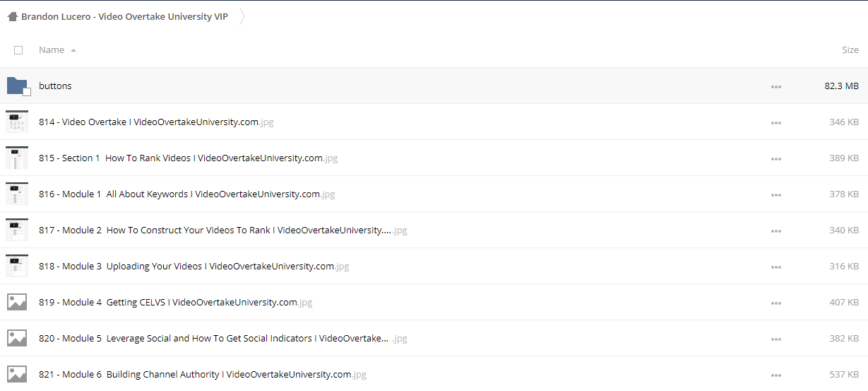Image resolution: width=868 pixels, height=391 pixels.
Task: Open more options for file 817
Action: tap(776, 231)
